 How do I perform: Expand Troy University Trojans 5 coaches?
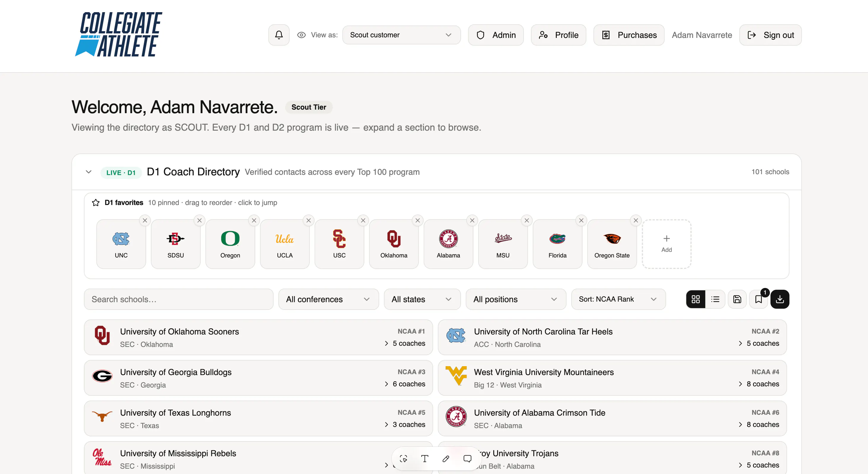[759, 465]
